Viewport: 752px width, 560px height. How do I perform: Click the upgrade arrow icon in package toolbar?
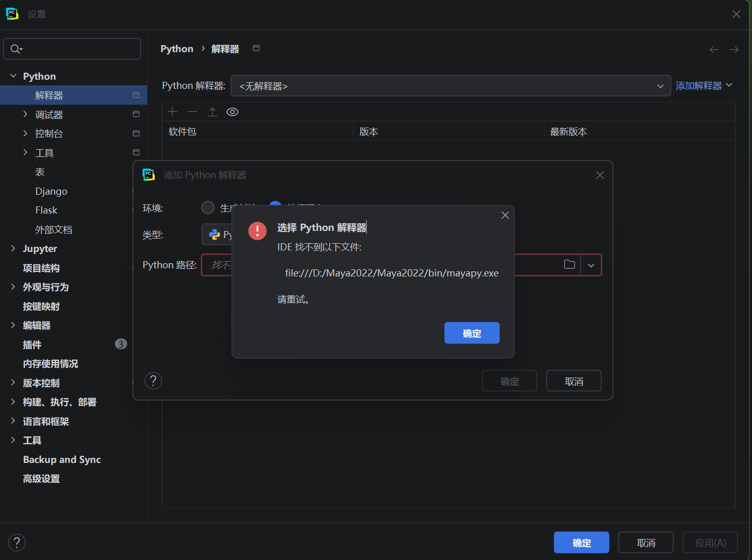tap(213, 112)
